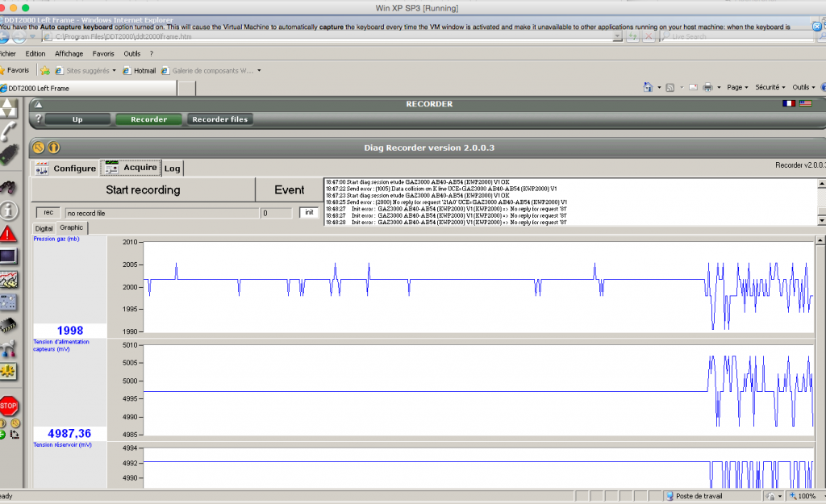Open the Affichage menu
Viewport: 826px width, 504px height.
[69, 54]
